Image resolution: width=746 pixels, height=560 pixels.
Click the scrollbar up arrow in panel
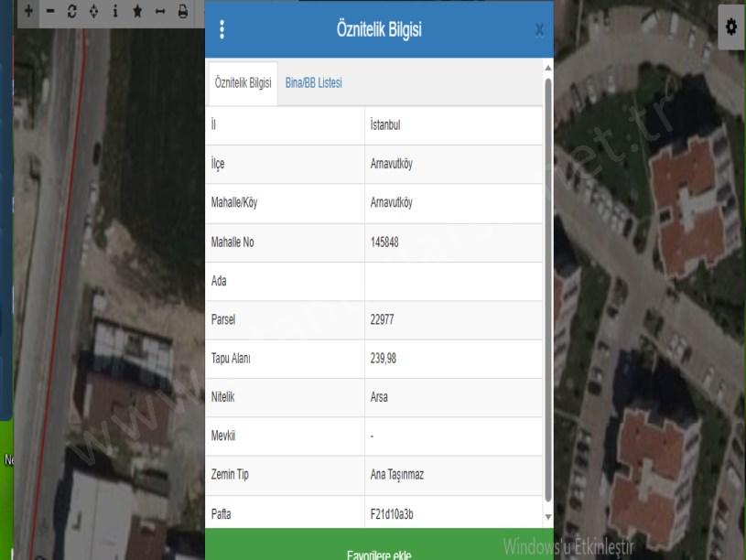[548, 68]
